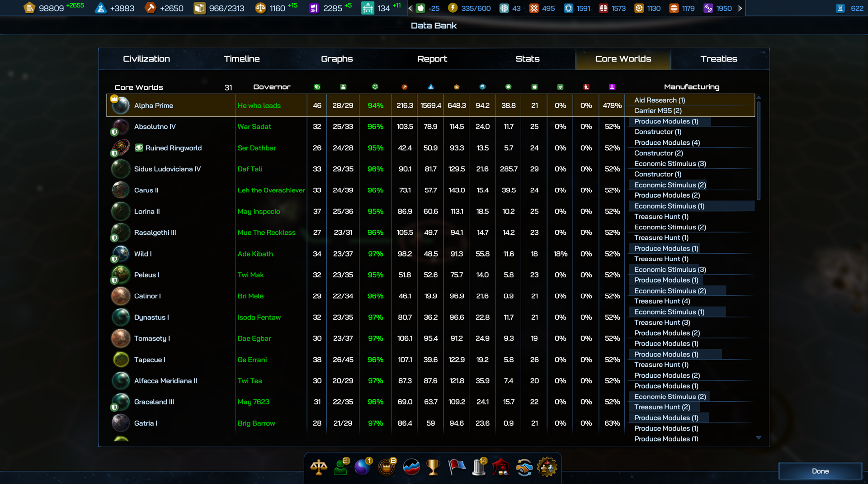
Task: Sort by the green smiley approval column
Action: point(375,87)
